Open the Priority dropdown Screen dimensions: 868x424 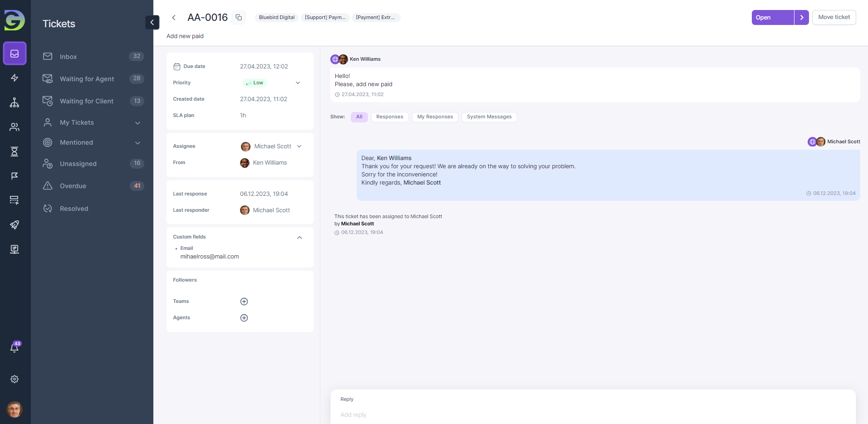[x=298, y=83]
